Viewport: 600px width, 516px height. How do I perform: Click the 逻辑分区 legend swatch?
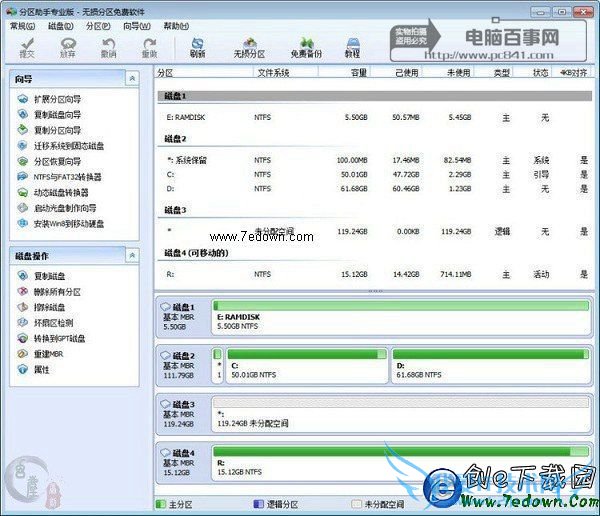[259, 504]
